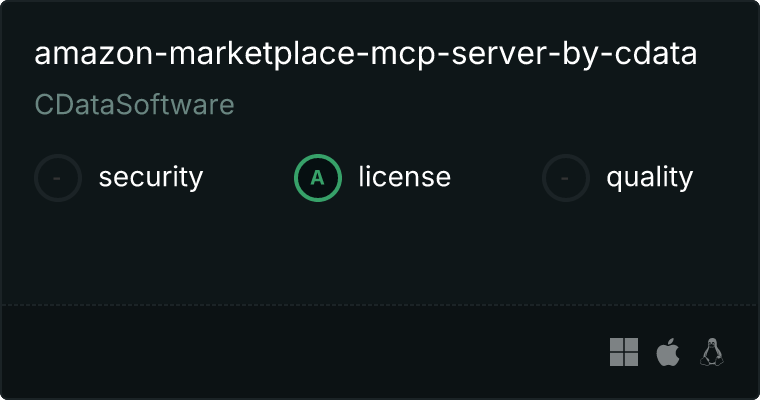Open the amazon-marketplace-mcp-server-by-cdata title

(365, 54)
